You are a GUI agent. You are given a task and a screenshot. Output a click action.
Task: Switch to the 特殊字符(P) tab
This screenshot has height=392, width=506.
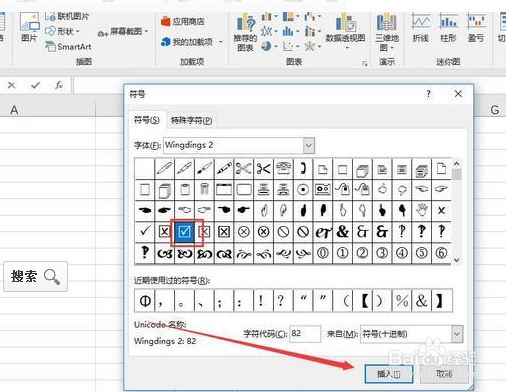[x=191, y=120]
